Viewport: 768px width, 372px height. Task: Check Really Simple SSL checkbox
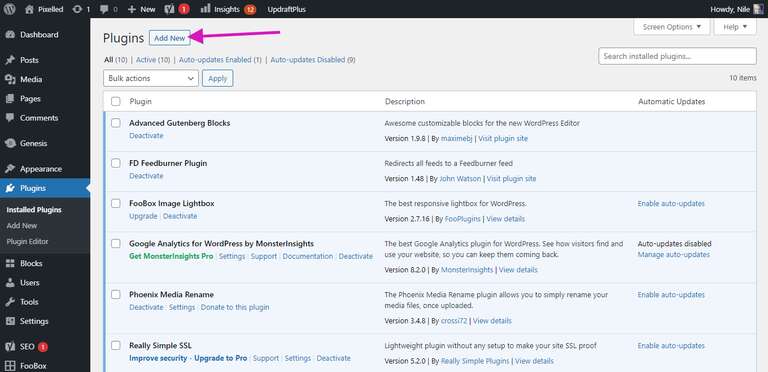pyautogui.click(x=116, y=346)
